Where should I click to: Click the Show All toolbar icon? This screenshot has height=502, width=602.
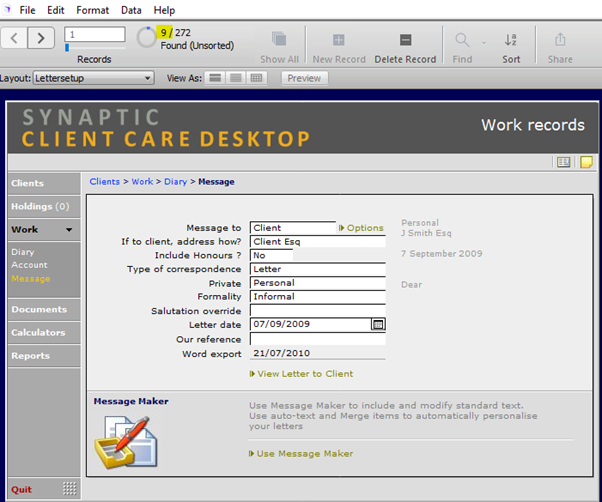[x=279, y=40]
